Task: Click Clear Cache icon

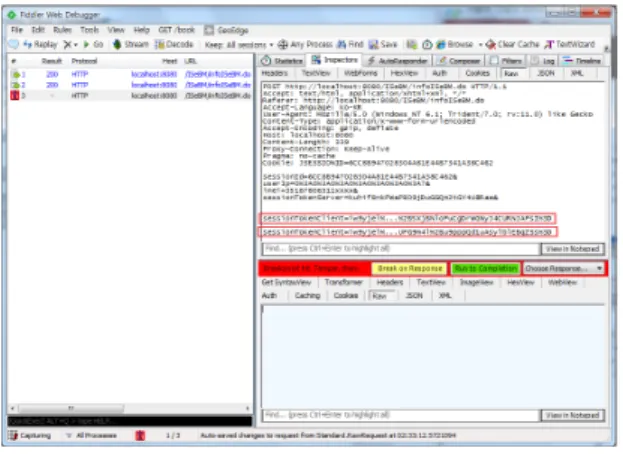Action: [x=491, y=44]
